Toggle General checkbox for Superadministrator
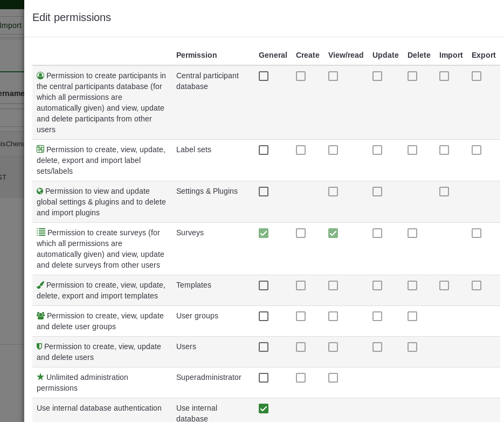 coord(264,378)
